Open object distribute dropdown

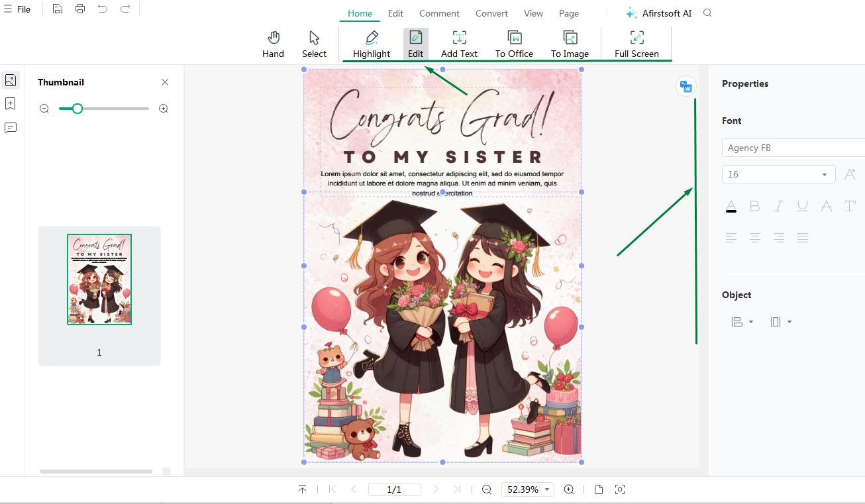(781, 322)
